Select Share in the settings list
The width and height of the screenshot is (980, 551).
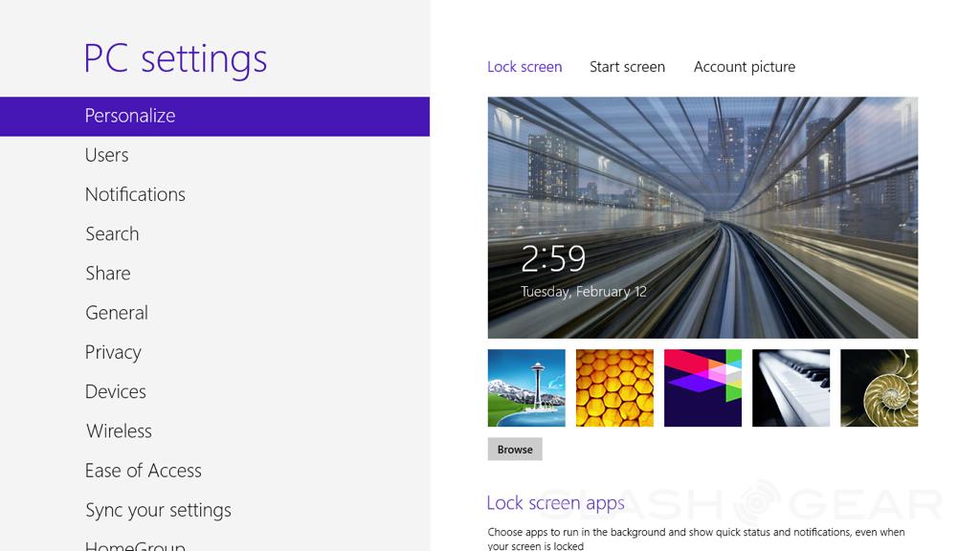[x=107, y=274]
